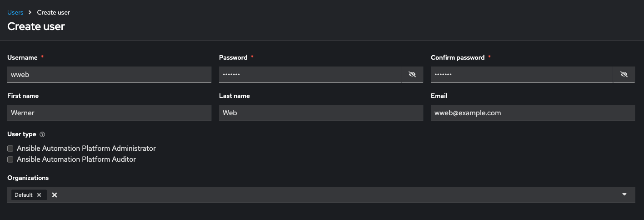Click into the First name field
This screenshot has height=220, width=644.
click(x=109, y=113)
